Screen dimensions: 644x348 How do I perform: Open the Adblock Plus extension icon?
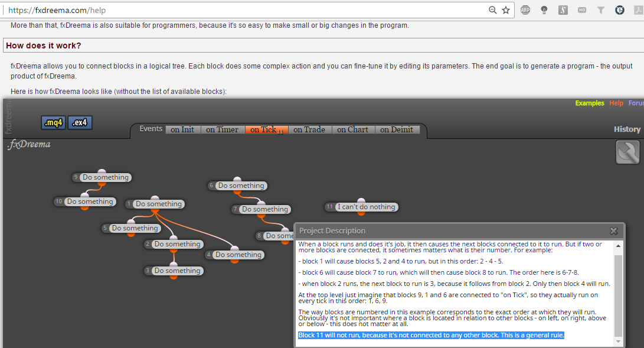[525, 10]
